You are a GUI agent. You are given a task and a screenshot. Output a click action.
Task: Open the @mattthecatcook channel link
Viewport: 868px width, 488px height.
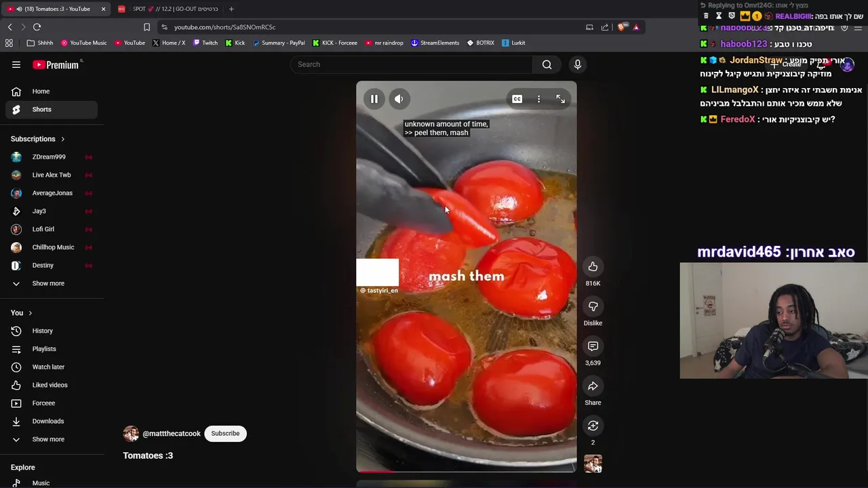pyautogui.click(x=172, y=433)
